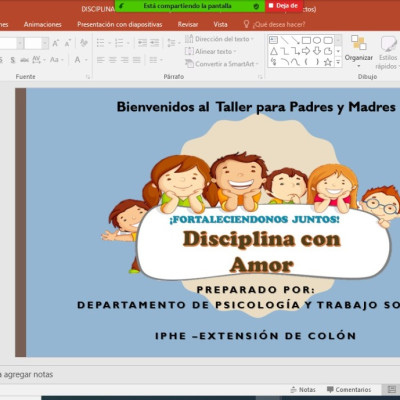The height and width of the screenshot is (400, 400).
Task: Click the clear formatting icon
Action: pyautogui.click(x=83, y=43)
